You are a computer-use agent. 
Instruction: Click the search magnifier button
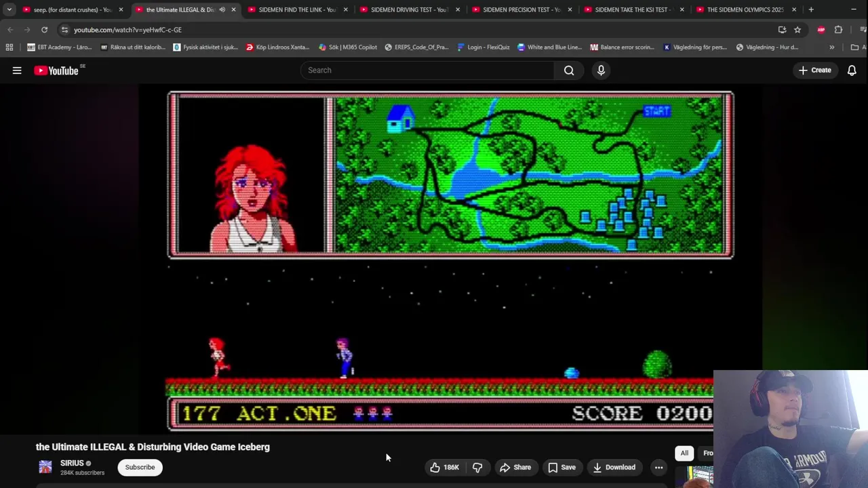point(569,70)
